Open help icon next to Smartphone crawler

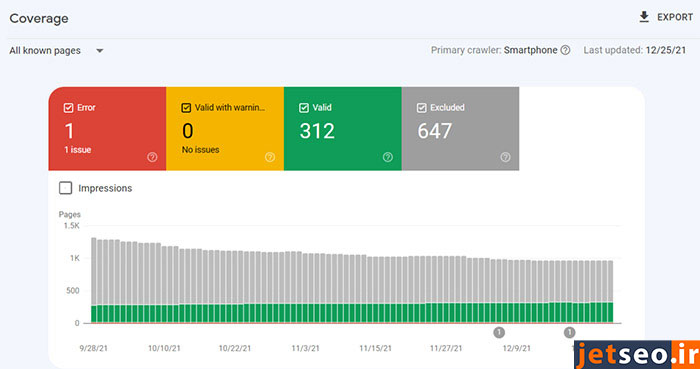point(565,50)
